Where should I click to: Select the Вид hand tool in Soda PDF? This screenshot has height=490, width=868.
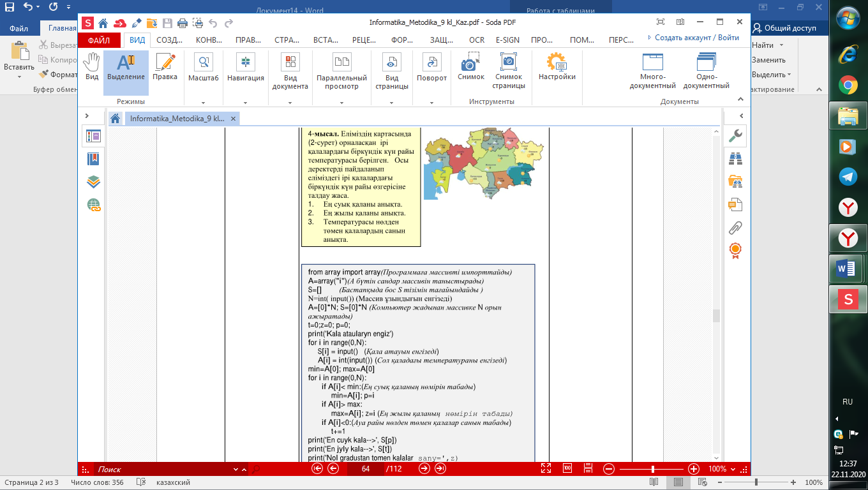[92, 67]
